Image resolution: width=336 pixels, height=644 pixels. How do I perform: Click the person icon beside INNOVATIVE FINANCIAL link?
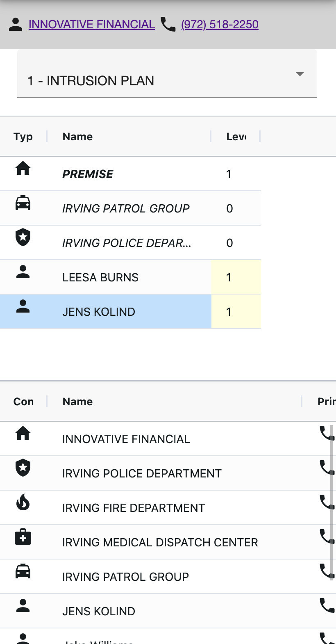click(16, 24)
